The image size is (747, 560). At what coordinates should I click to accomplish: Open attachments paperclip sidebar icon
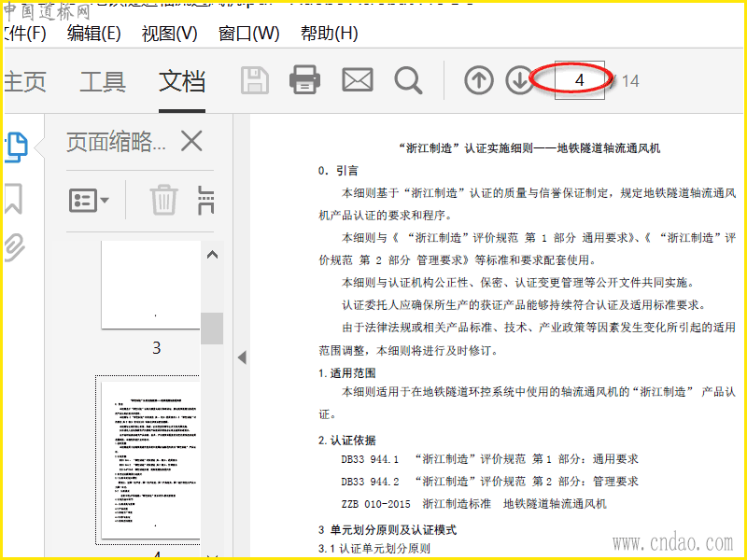[14, 246]
